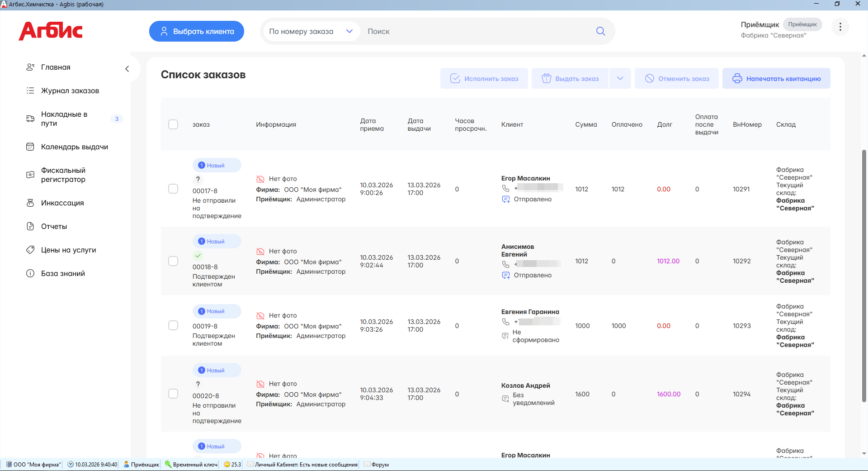Select the checkbox for order 00017-8
The image size is (868, 471).
coord(173,189)
